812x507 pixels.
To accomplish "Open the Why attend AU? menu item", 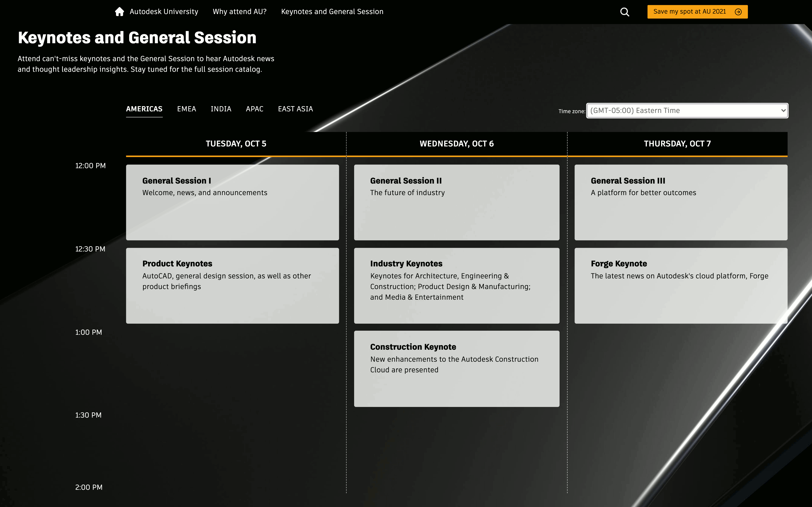I will 239,12.
